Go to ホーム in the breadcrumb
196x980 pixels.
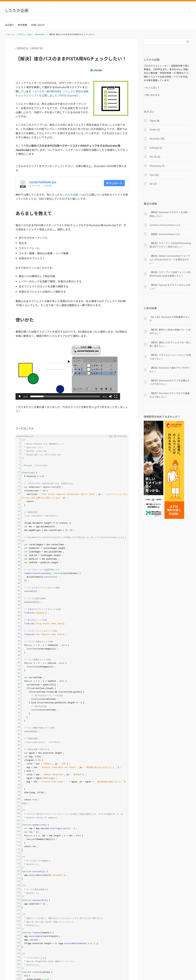[x=10, y=34]
